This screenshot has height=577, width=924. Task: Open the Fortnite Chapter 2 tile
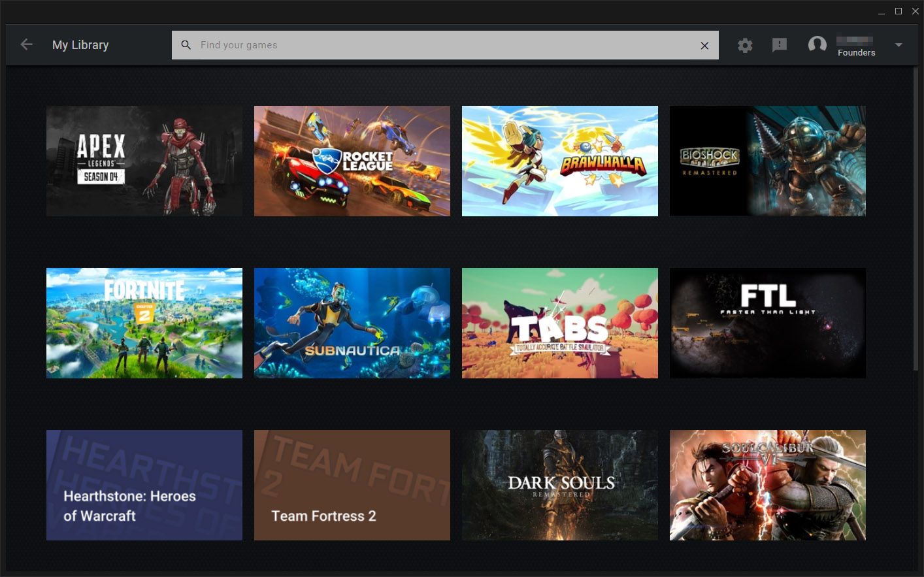tap(144, 323)
